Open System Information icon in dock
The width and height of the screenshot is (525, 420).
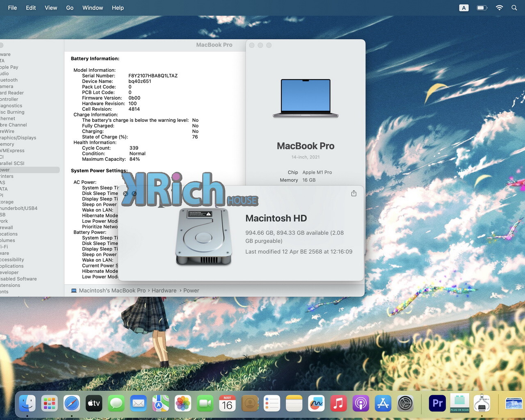click(x=482, y=404)
